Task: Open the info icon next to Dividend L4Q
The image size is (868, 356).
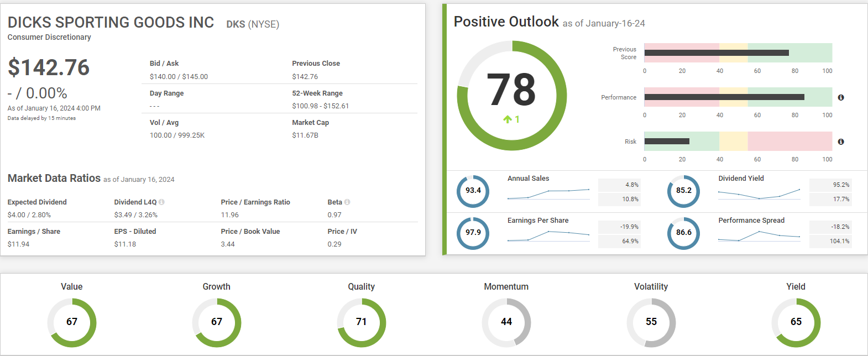Action: pos(161,202)
